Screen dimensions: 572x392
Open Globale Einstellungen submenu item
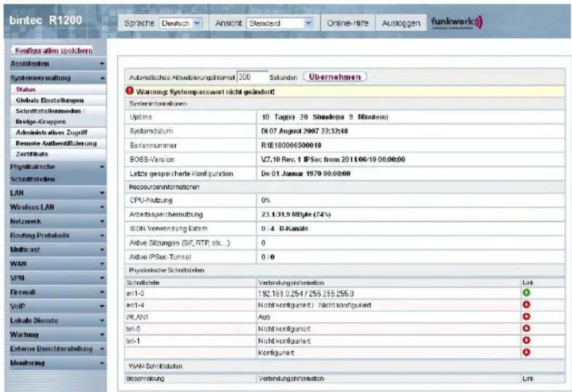[x=59, y=100]
